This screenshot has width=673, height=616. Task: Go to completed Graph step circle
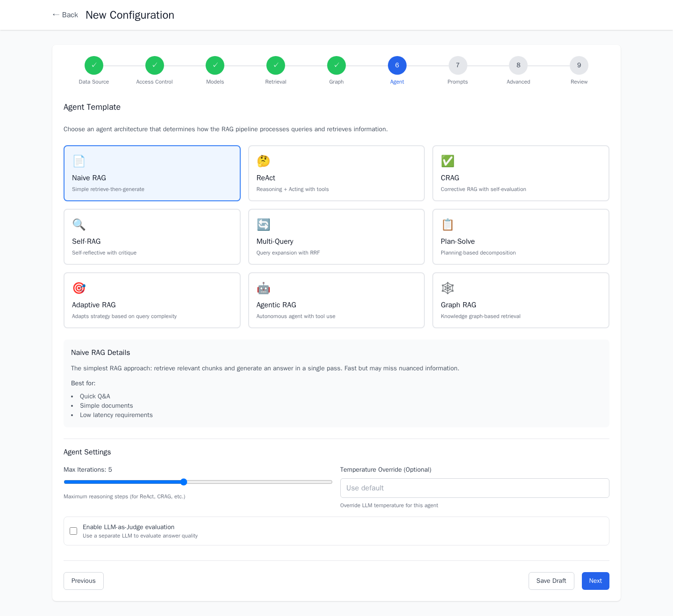[x=336, y=65]
